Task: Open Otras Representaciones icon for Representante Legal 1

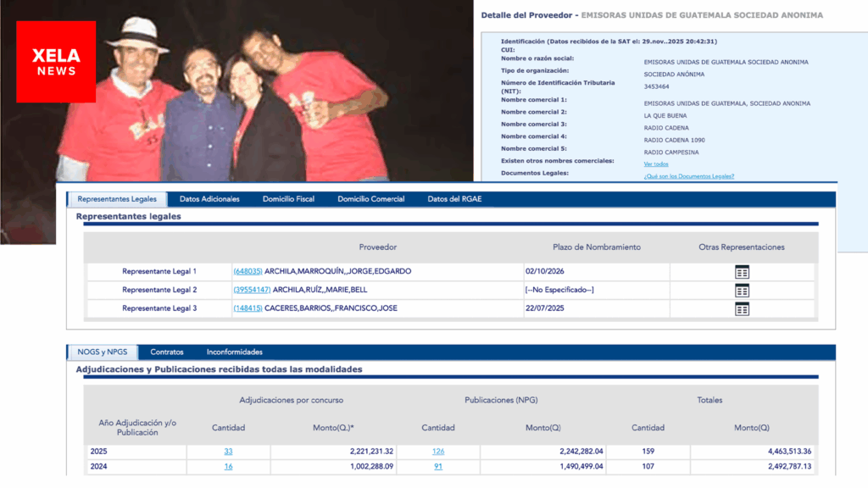Action: coord(742,272)
